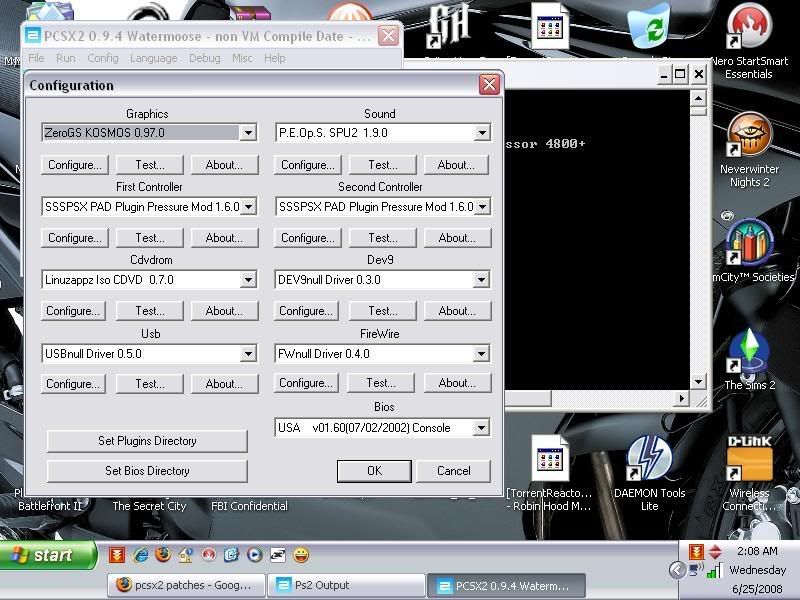The image size is (800, 600).
Task: Open Neverwinter Nights 2 desktop shortcut
Action: [749, 151]
